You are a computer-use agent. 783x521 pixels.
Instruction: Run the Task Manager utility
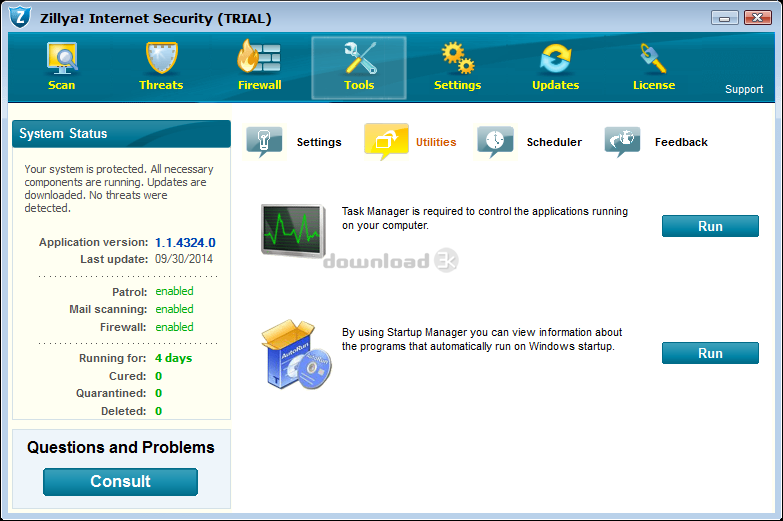(x=710, y=226)
